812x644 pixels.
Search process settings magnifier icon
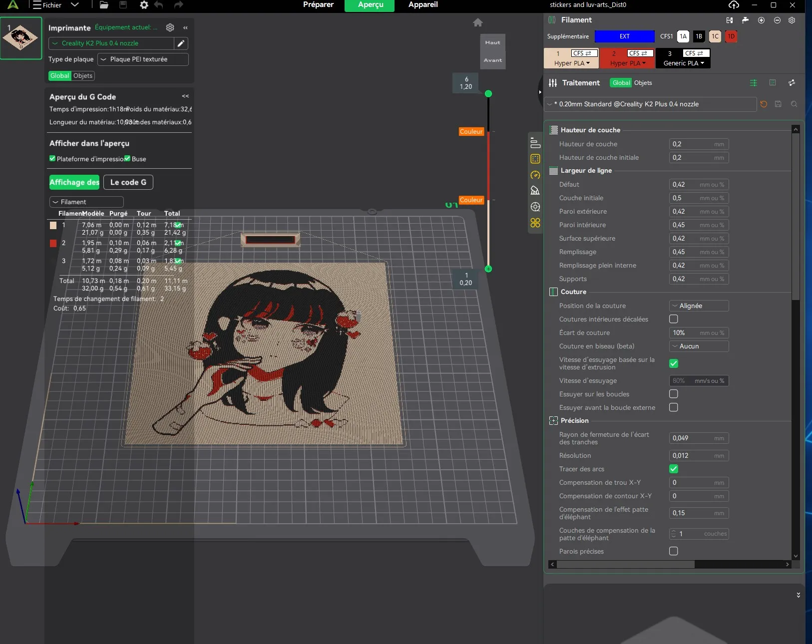point(794,104)
